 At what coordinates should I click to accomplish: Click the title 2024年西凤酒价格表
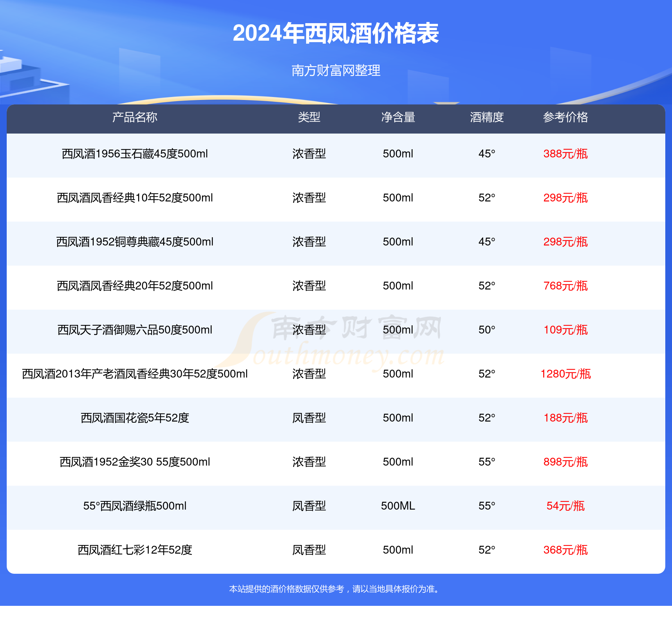(336, 34)
